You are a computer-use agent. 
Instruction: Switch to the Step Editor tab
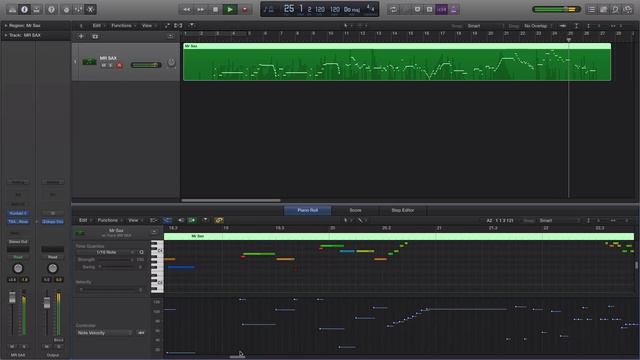[403, 210]
